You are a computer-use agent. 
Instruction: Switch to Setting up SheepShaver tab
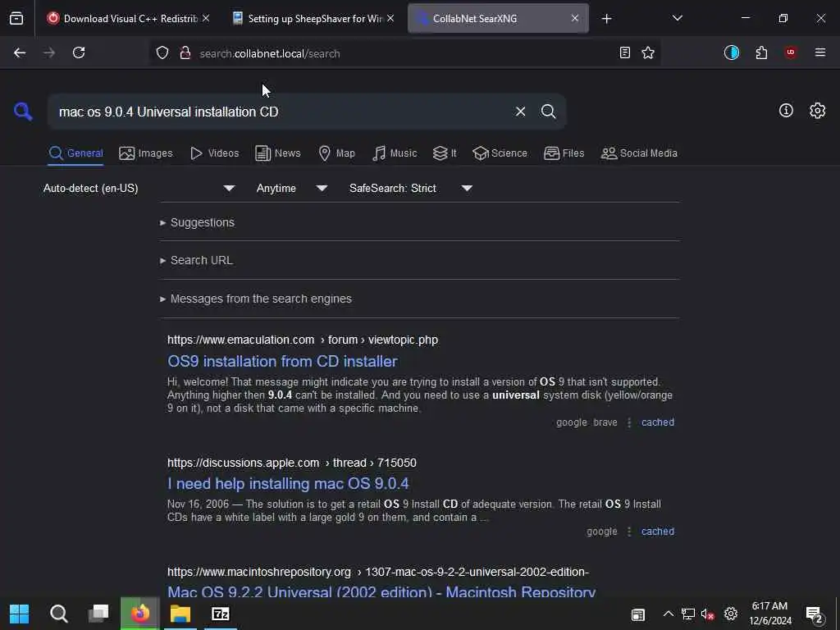click(x=313, y=19)
